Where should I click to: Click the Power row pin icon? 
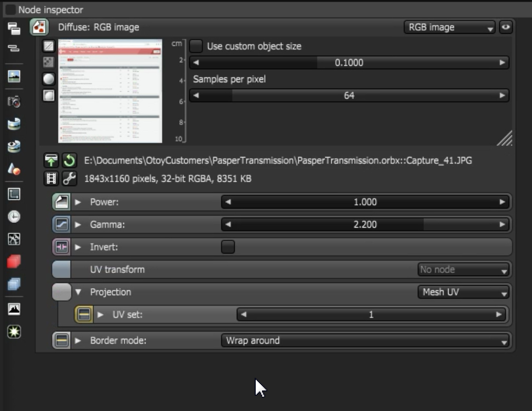[x=61, y=202]
